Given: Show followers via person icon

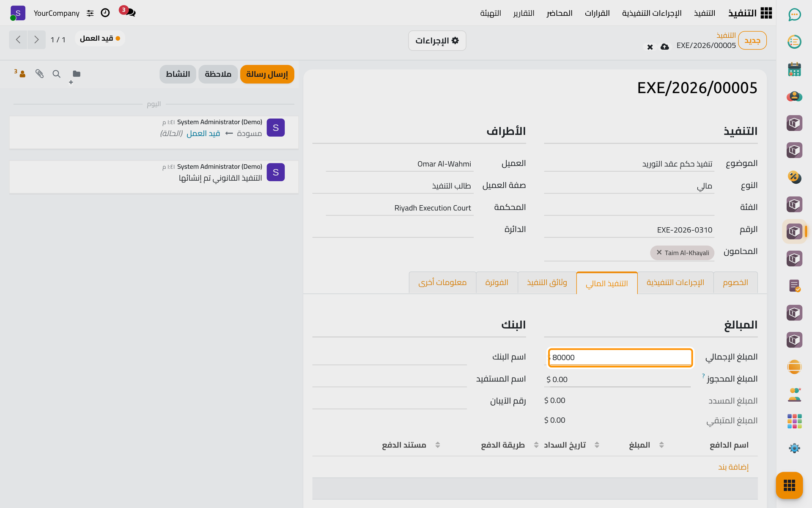Looking at the screenshot, I should tap(20, 74).
